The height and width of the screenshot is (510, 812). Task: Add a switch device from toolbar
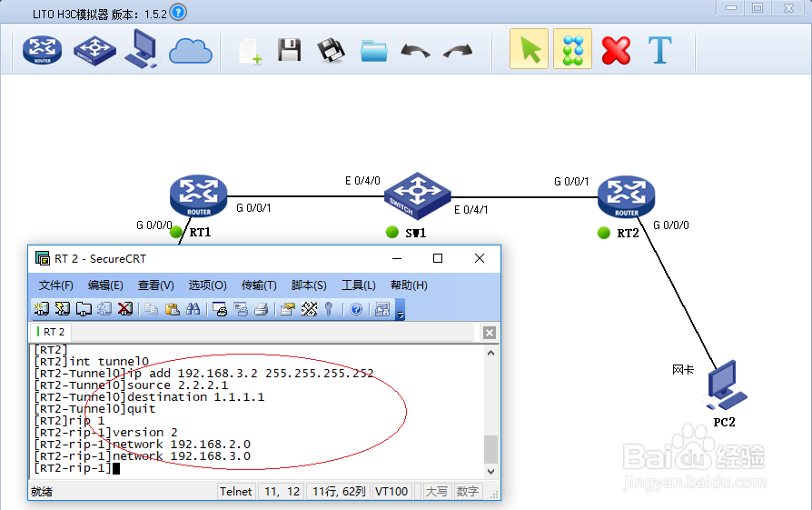[94, 50]
